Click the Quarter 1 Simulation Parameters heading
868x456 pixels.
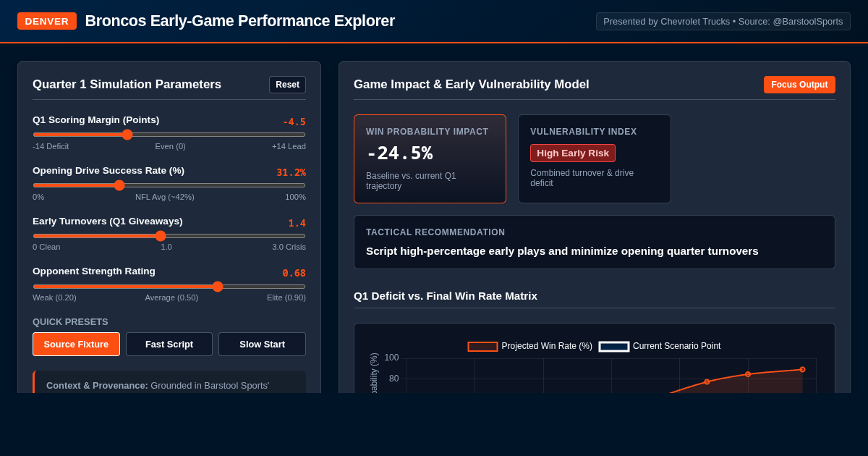point(127,85)
